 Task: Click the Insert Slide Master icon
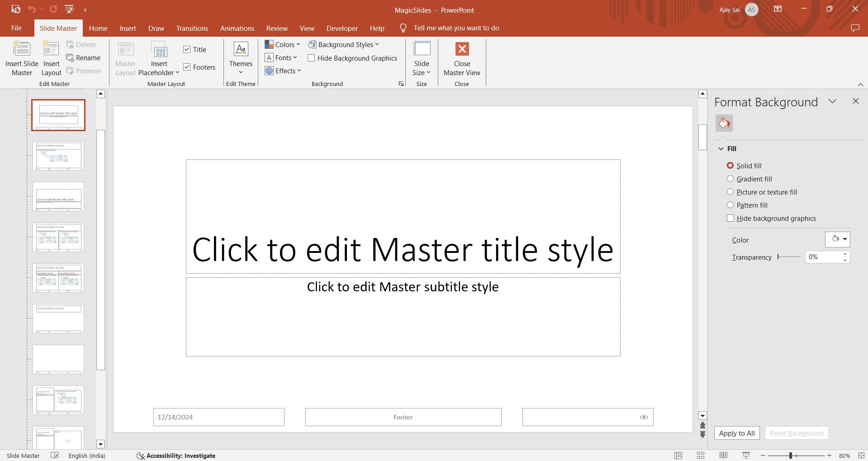(x=22, y=49)
